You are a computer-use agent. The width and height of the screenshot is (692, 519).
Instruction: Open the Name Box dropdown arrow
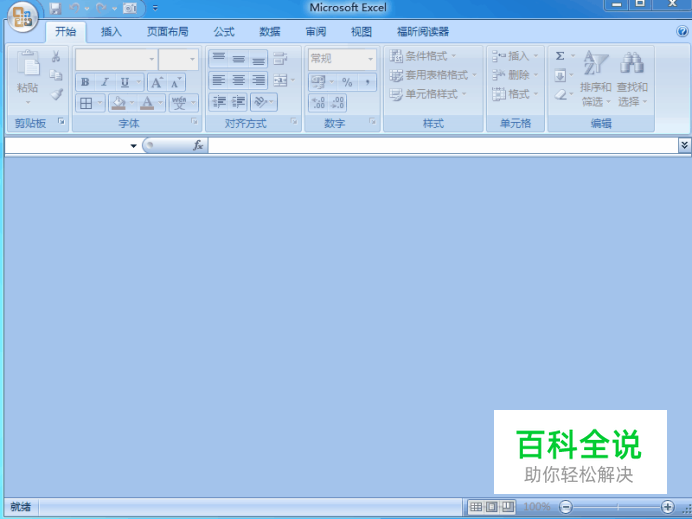click(x=133, y=146)
